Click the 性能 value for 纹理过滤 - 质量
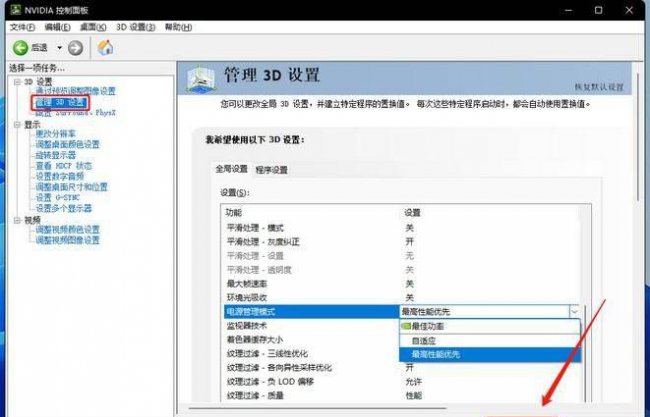Viewport: 650px width, 417px height. coord(413,396)
